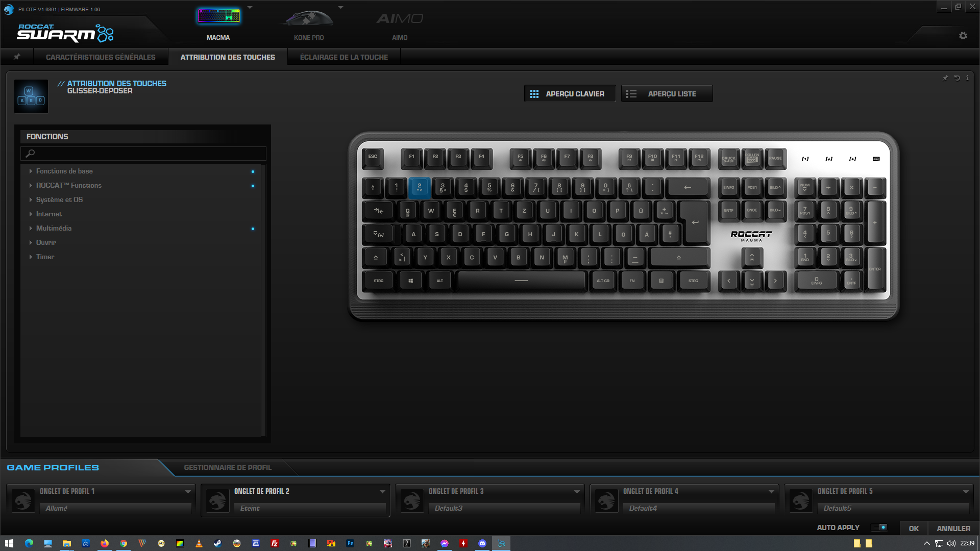Open dropdown arrow beside Kone Pro device
The image size is (980, 551).
(x=340, y=8)
